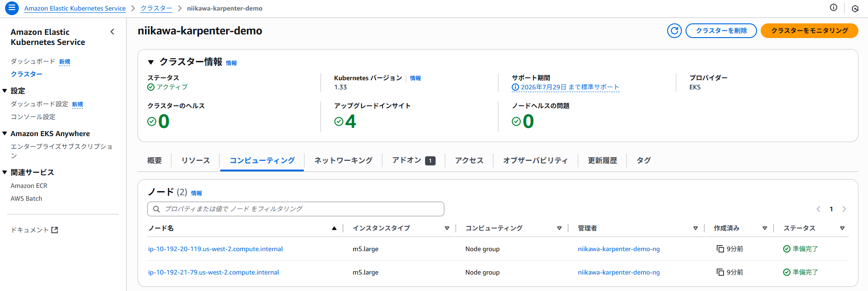This screenshot has width=868, height=291.
Task: Click the cluster health check icon
Action: pyautogui.click(x=152, y=121)
